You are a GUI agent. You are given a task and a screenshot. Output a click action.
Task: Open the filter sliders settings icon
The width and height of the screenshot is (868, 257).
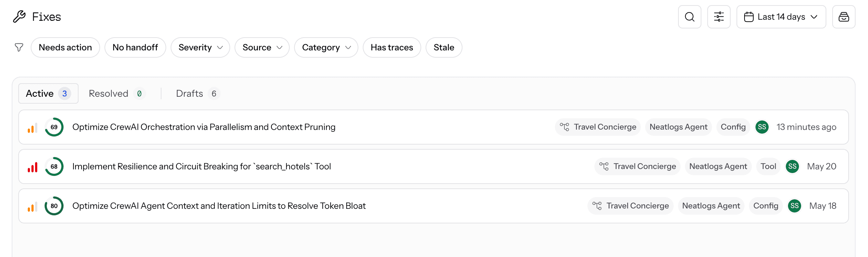[x=719, y=17]
